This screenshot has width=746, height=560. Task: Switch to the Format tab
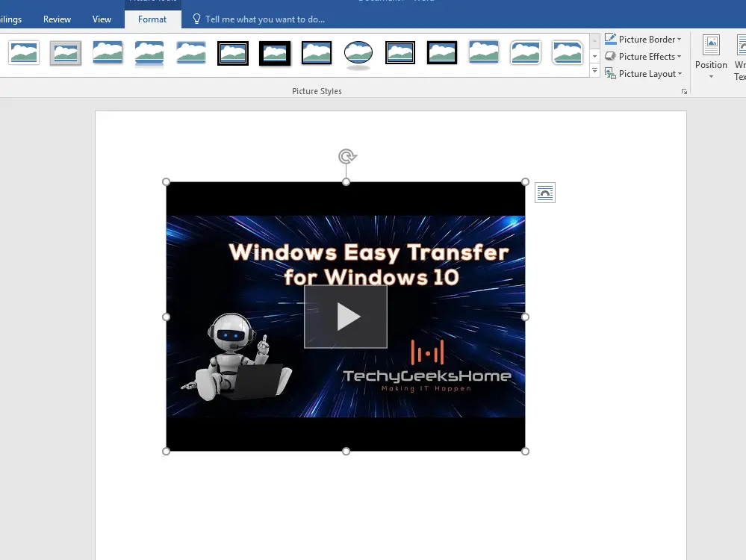tap(152, 19)
